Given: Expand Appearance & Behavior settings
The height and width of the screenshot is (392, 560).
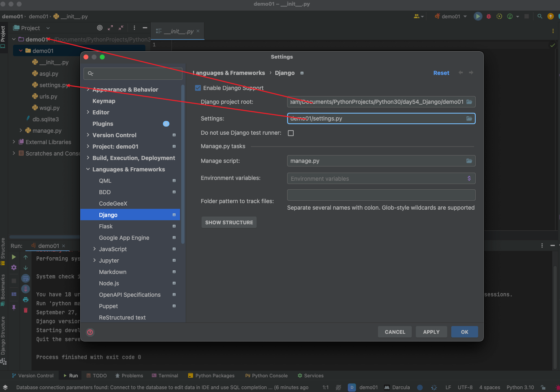Looking at the screenshot, I should click(88, 90).
